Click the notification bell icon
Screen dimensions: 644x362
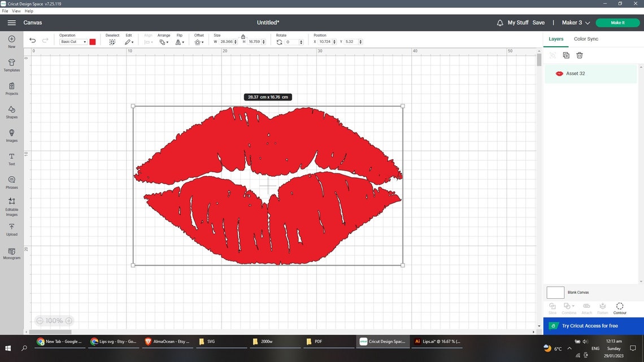coord(499,22)
